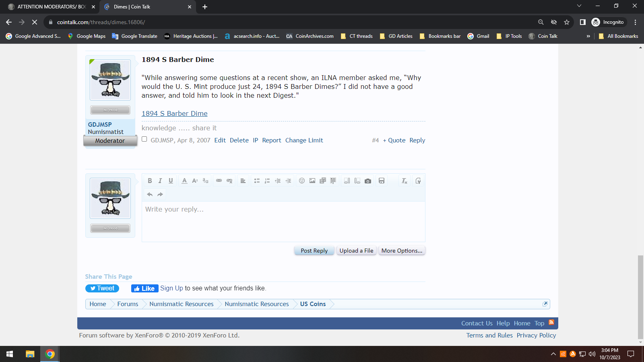This screenshot has height=362, width=644.
Task: Open the font size dropdown
Action: pos(195,181)
